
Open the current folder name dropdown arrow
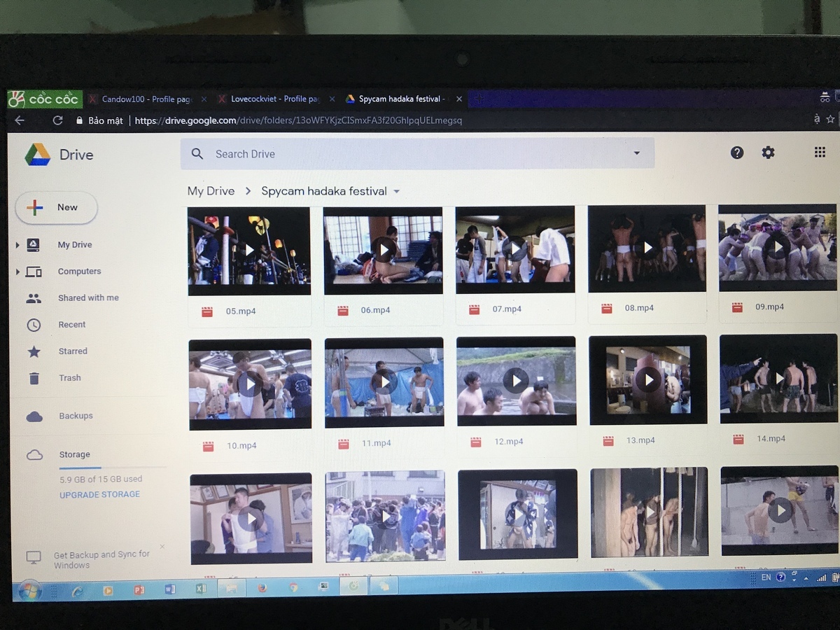pos(397,192)
